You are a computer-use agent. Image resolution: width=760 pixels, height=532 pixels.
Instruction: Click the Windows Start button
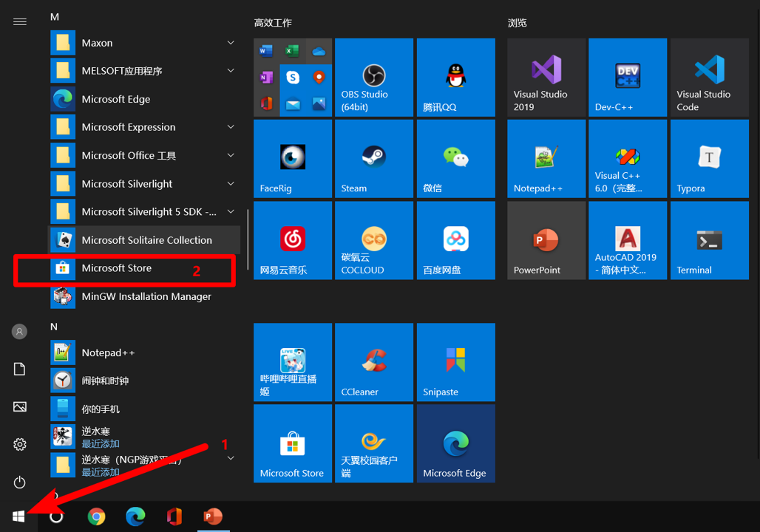[18, 516]
